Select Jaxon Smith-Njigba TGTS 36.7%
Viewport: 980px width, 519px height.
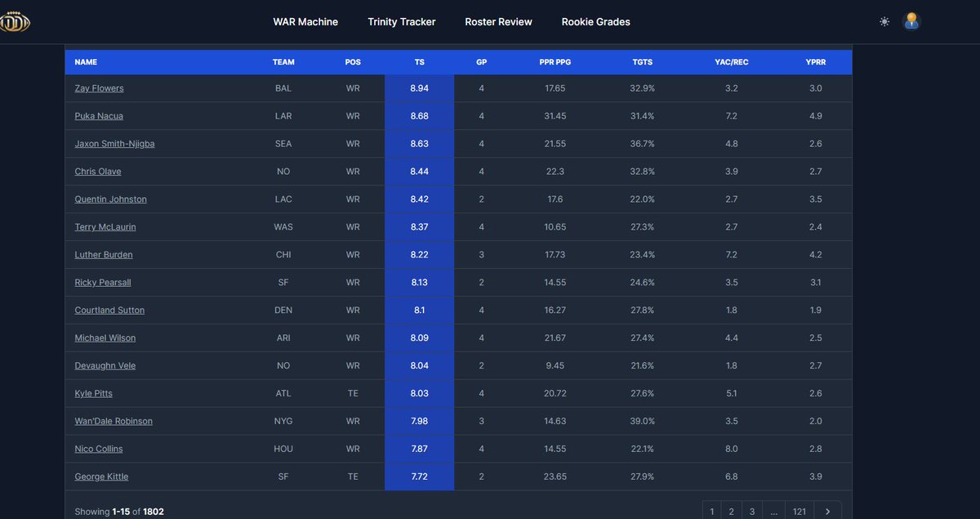click(x=642, y=144)
